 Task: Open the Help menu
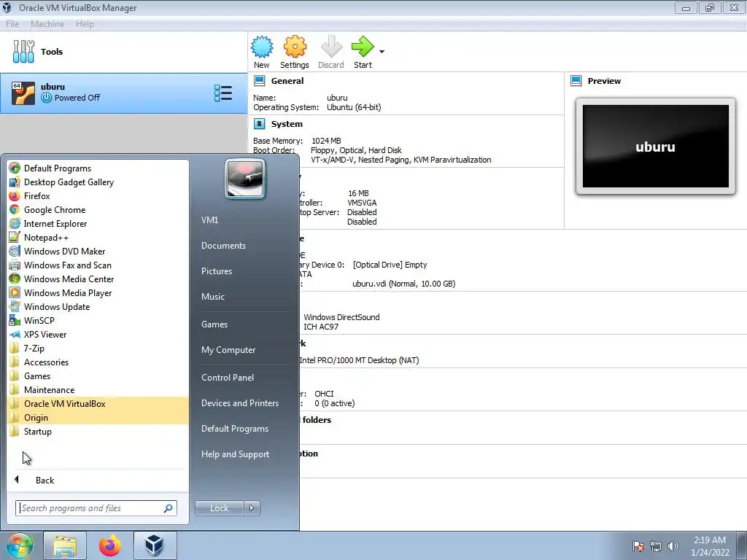[85, 24]
